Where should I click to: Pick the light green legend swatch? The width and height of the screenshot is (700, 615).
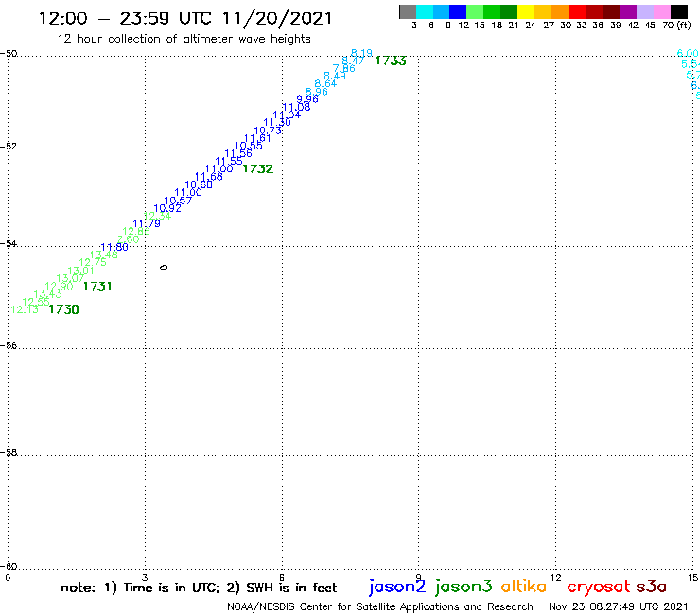pyautogui.click(x=475, y=12)
